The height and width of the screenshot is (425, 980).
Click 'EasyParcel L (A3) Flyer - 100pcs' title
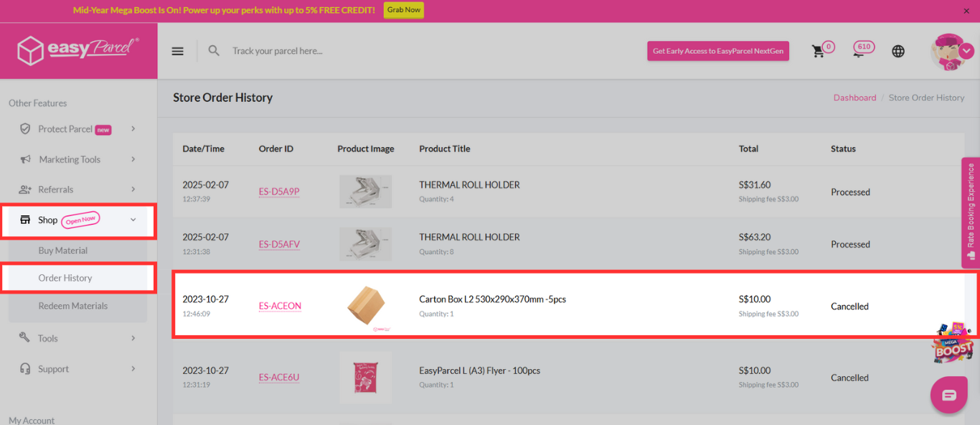(x=480, y=371)
